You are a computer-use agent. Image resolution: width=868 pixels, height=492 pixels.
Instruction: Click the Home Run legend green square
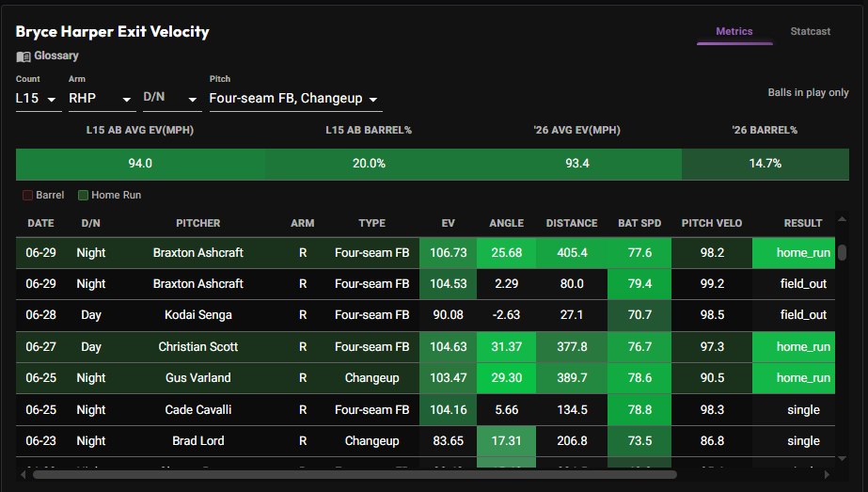pos(83,195)
